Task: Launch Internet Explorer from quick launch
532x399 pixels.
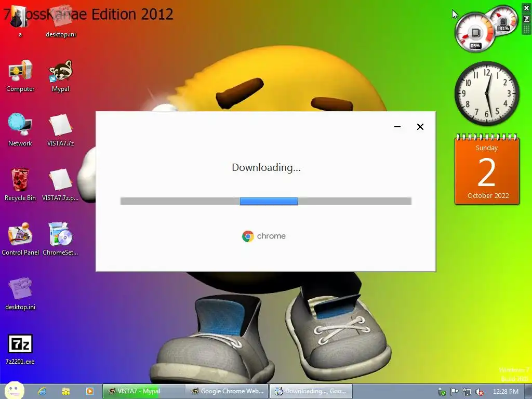Action: [42, 391]
